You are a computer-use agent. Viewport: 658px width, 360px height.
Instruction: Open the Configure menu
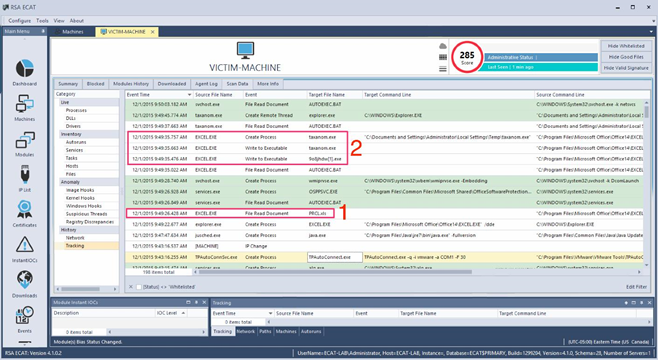click(x=19, y=21)
